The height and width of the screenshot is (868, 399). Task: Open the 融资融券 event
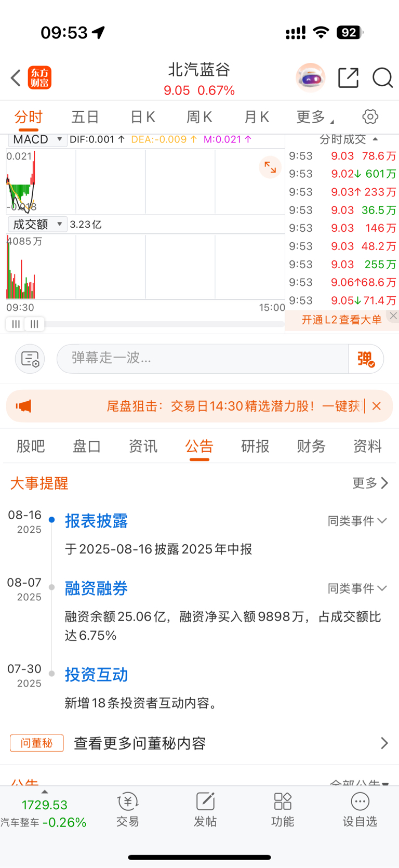[x=97, y=588]
